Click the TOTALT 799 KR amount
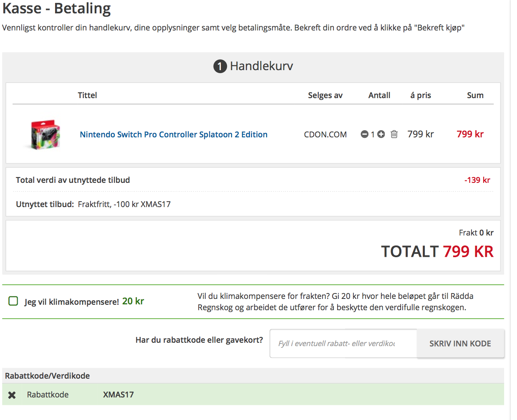Image resolution: width=517 pixels, height=420 pixels. point(437,252)
